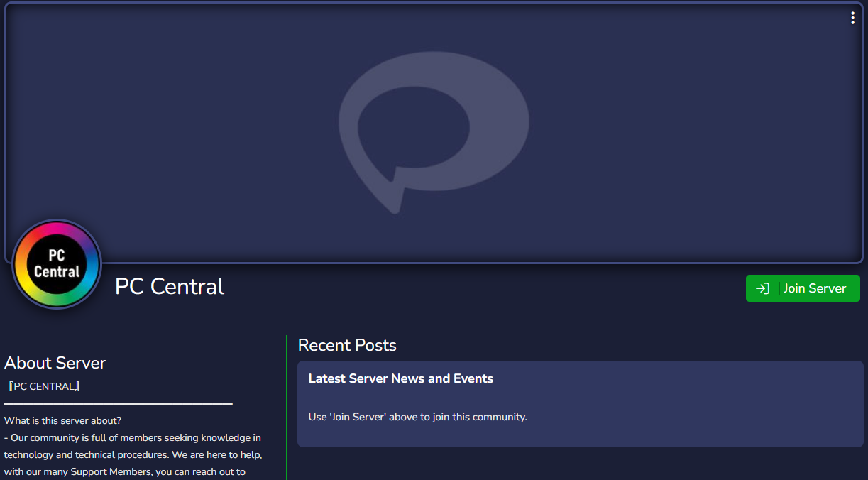The height and width of the screenshot is (480, 868).
Task: Select the About Server section header
Action: 55,363
